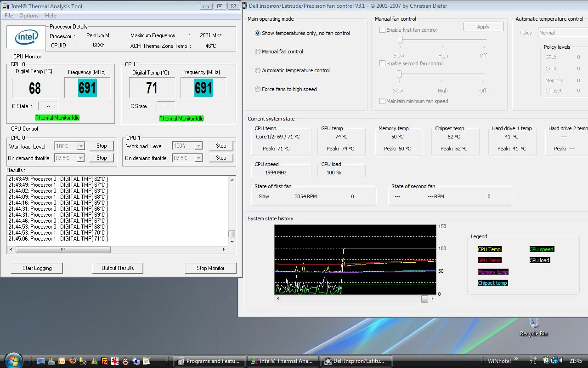Click the green mountain quick launch icon

point(94,361)
